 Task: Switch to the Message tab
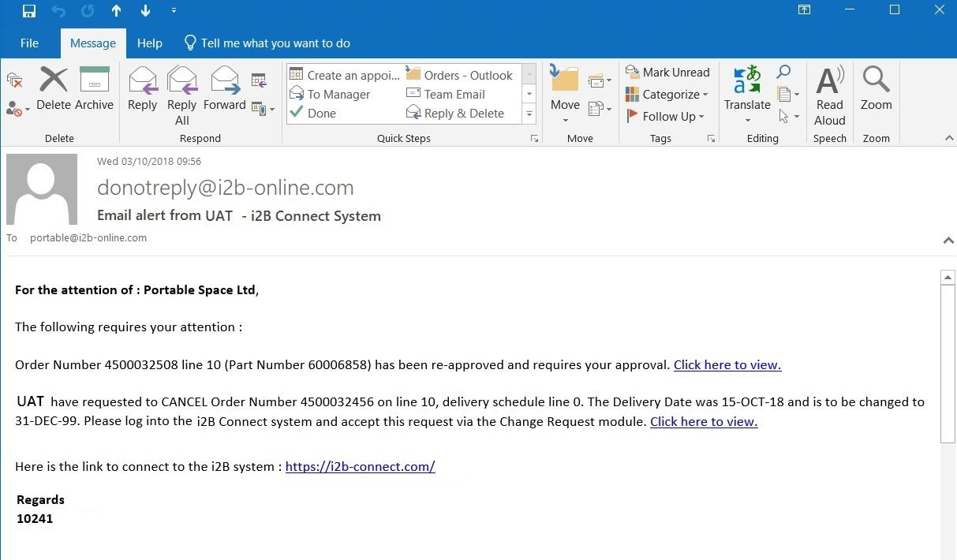(x=93, y=43)
